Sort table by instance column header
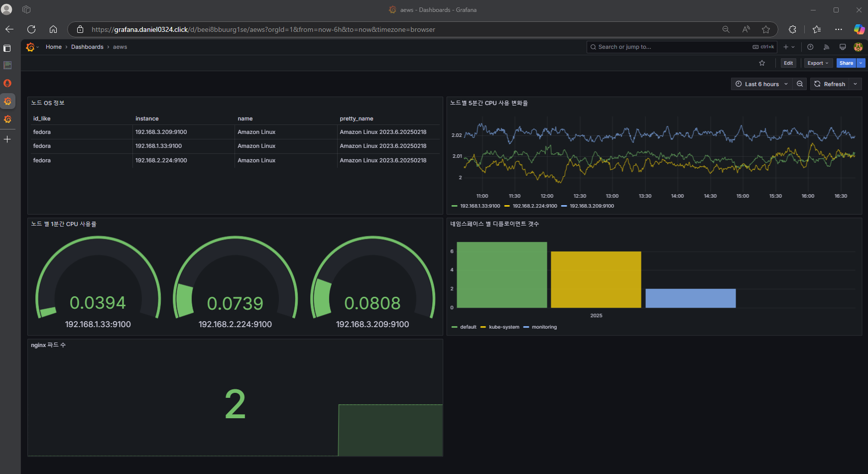 [147, 118]
